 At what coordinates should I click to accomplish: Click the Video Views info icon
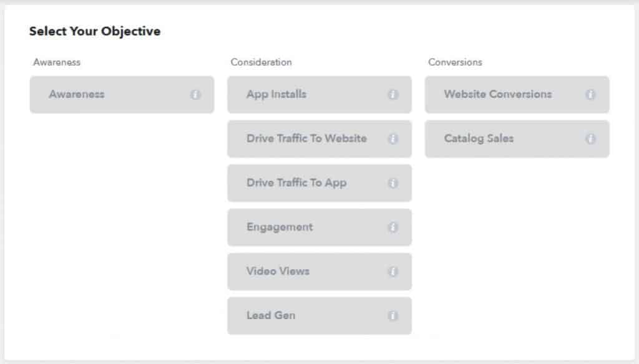pyautogui.click(x=393, y=272)
